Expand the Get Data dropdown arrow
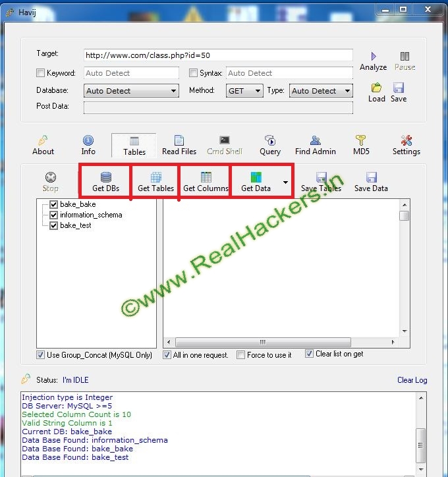This screenshot has height=477, width=448. click(285, 182)
